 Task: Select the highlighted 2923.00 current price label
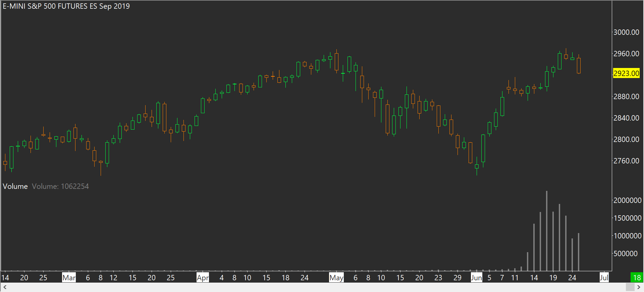[626, 73]
